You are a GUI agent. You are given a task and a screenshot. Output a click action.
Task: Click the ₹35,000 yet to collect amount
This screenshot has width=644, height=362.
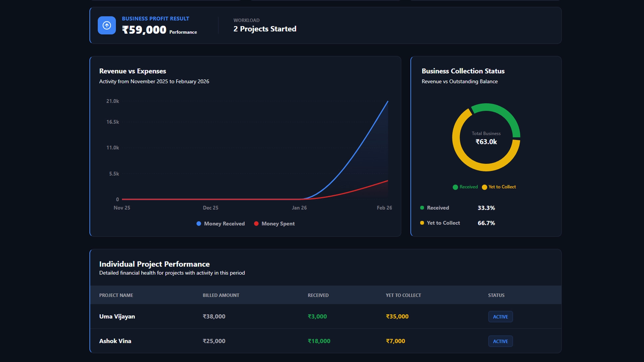[x=397, y=316]
